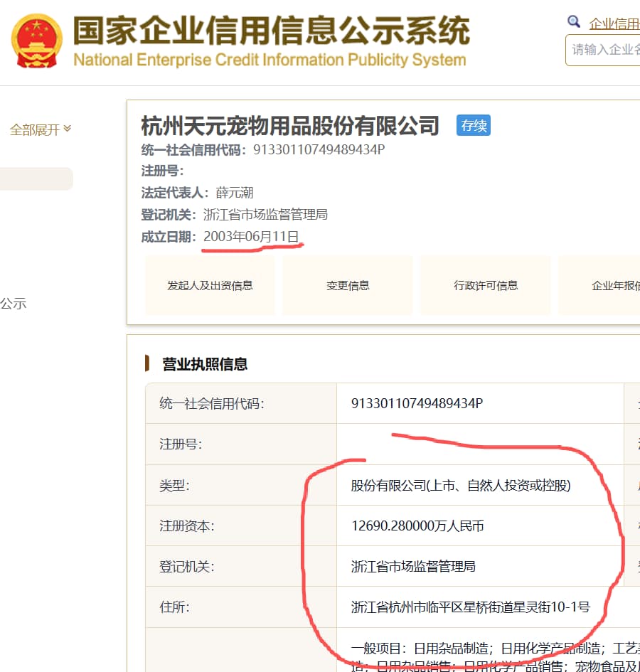
Task: Click the 公示 item in left sidebar
Action: 14,304
